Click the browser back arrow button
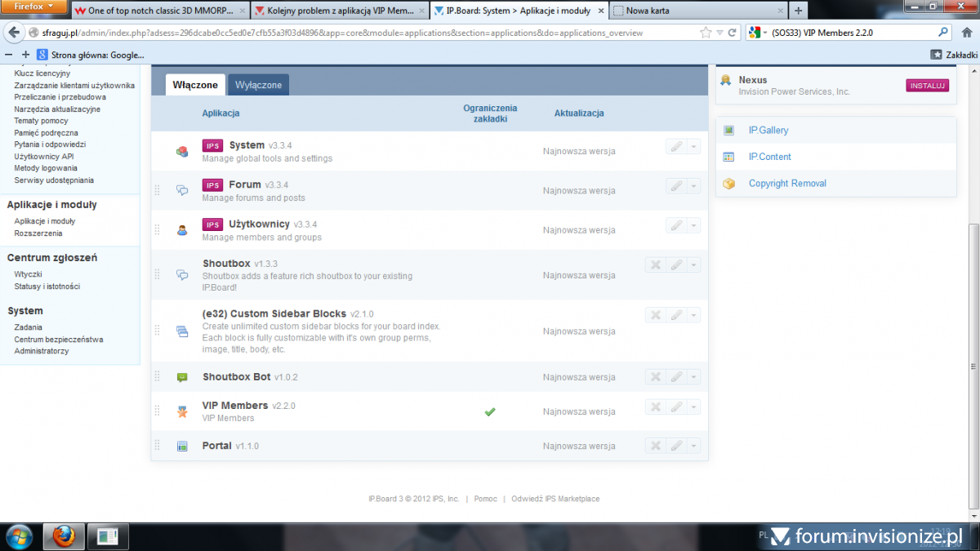This screenshot has height=551, width=980. pyautogui.click(x=14, y=33)
